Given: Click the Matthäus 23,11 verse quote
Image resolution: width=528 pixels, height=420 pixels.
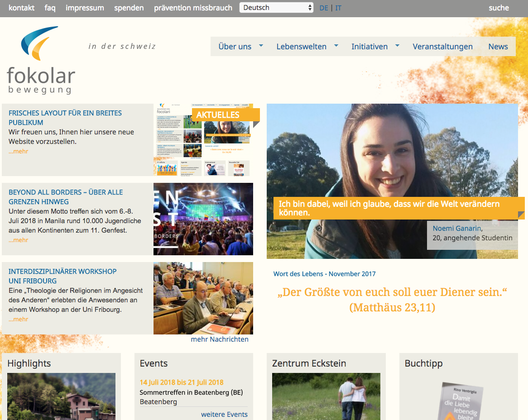Looking at the screenshot, I should click(x=392, y=300).
